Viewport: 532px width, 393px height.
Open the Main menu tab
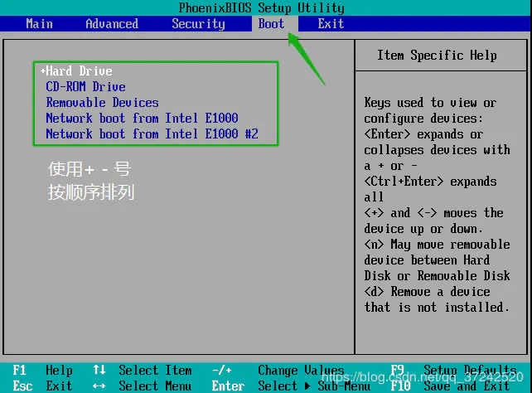pos(39,24)
